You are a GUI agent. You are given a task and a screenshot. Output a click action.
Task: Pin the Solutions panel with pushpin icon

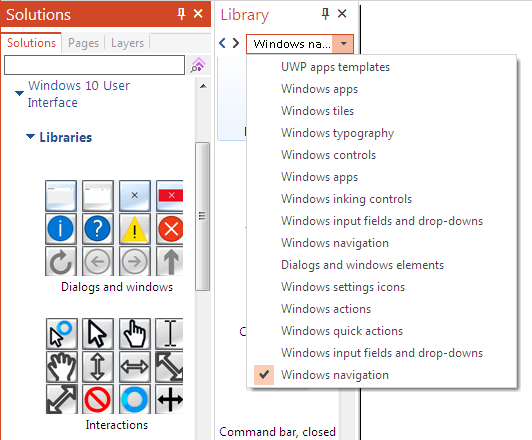coord(181,14)
